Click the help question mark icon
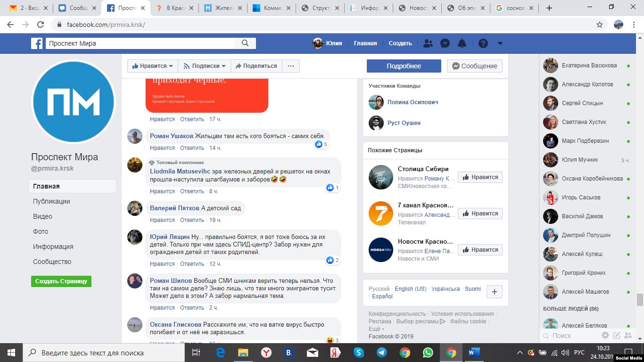Viewport: 644px width, 362px height. tap(483, 43)
